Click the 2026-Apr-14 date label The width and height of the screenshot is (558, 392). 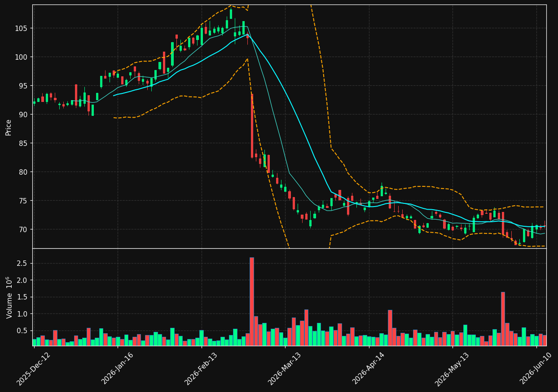369,369
